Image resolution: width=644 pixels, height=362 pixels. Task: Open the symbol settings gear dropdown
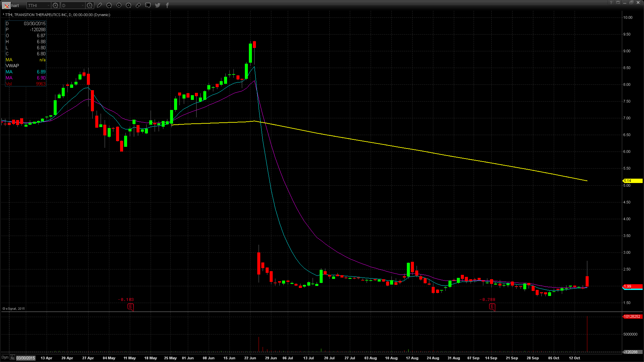coord(56,5)
